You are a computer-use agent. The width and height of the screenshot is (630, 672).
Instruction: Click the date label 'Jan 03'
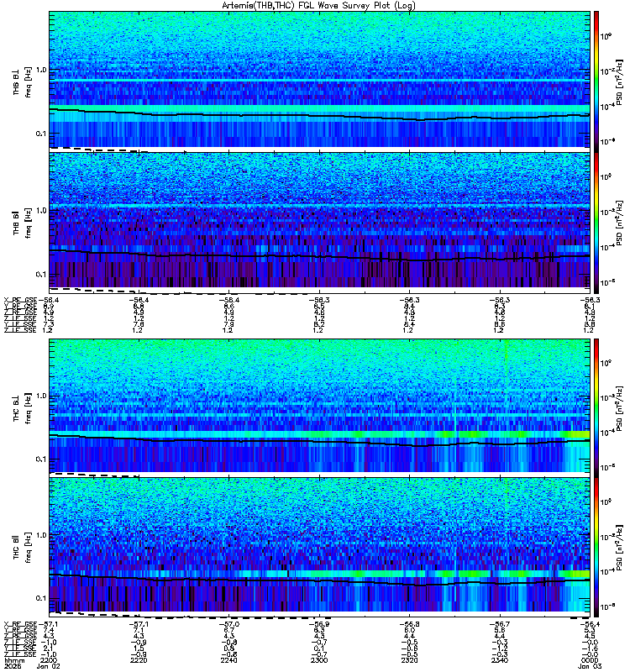(x=590, y=666)
